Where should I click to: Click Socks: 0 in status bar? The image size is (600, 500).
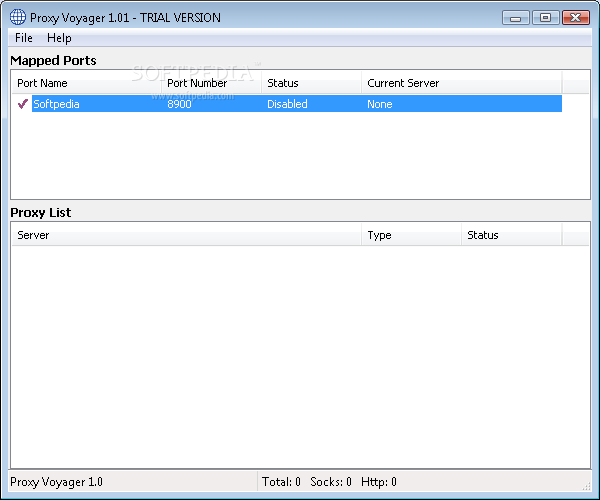pyautogui.click(x=331, y=482)
